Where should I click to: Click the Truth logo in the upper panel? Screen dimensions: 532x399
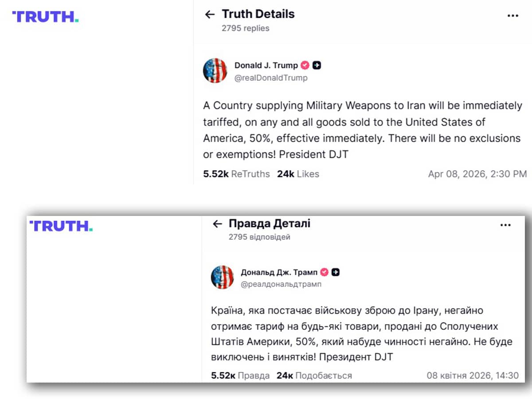(45, 17)
